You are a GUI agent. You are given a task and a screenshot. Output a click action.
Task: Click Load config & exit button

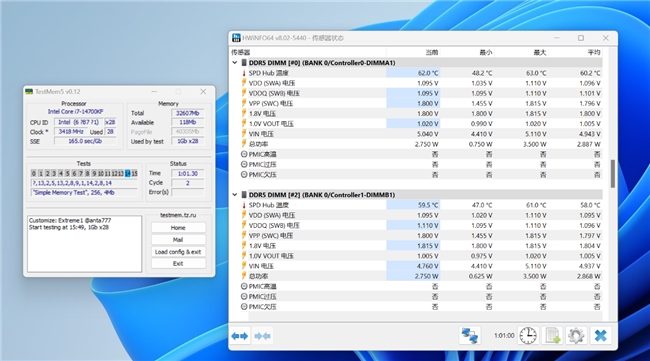pos(178,252)
